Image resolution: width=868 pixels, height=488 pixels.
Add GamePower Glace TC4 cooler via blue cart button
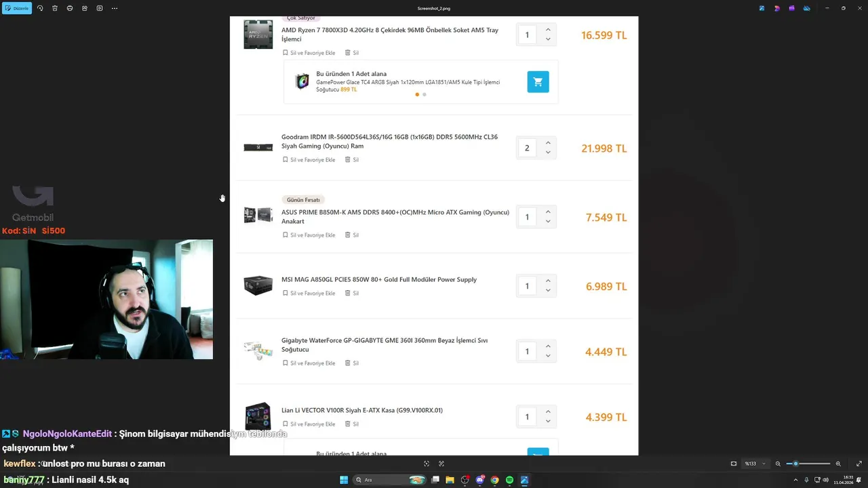[538, 81]
